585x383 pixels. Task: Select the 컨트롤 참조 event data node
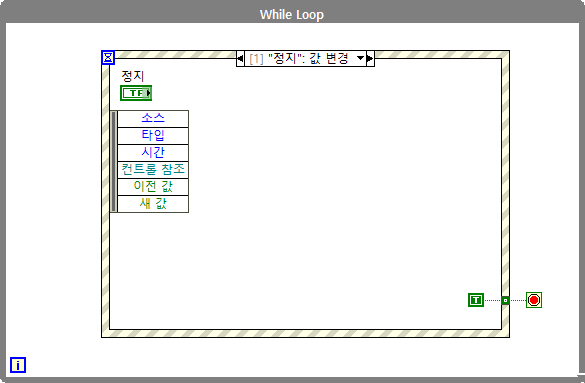coord(153,170)
